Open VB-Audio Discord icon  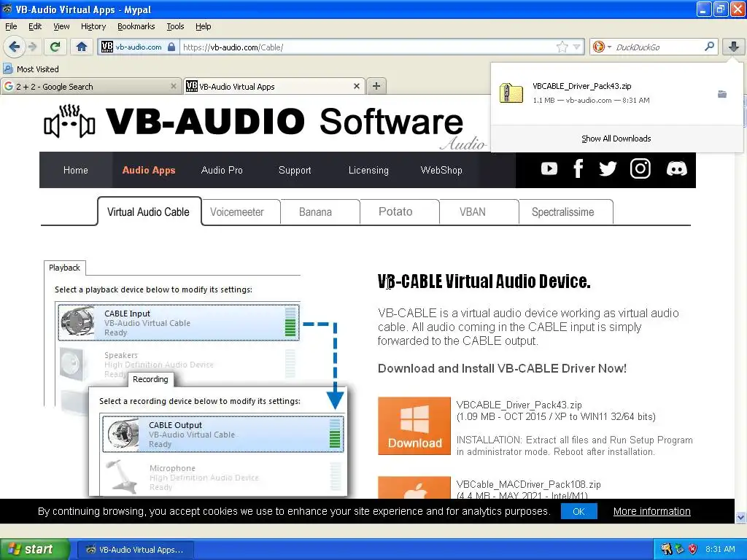(x=676, y=168)
